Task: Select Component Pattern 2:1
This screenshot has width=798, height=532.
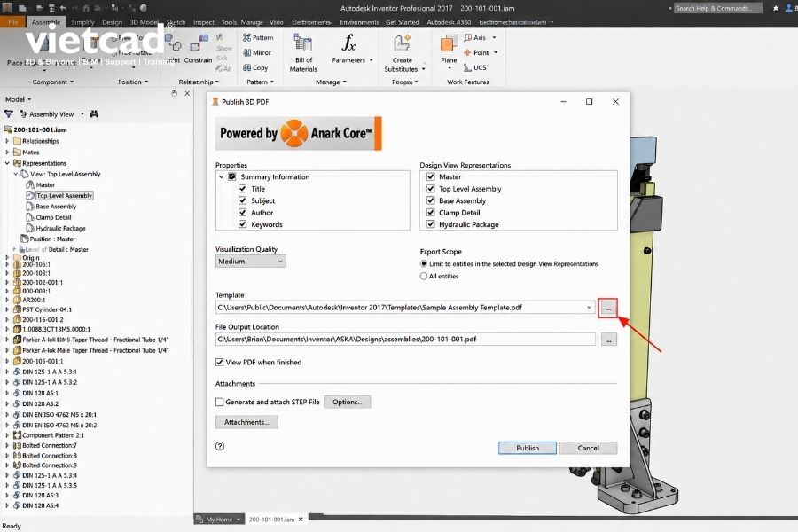Action: click(53, 435)
